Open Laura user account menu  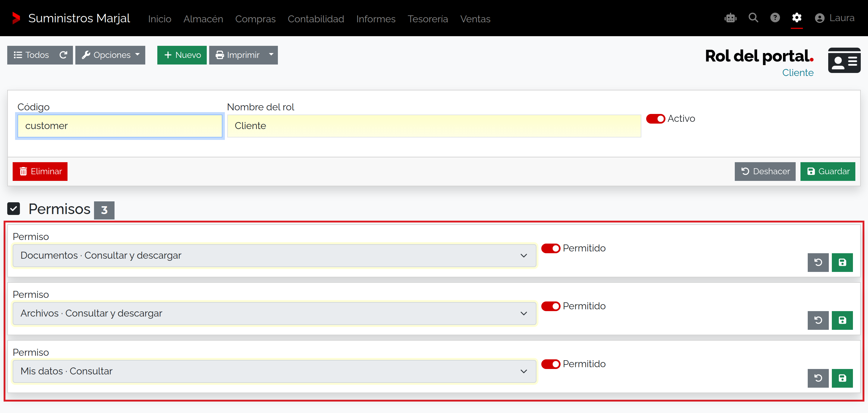[x=834, y=18]
